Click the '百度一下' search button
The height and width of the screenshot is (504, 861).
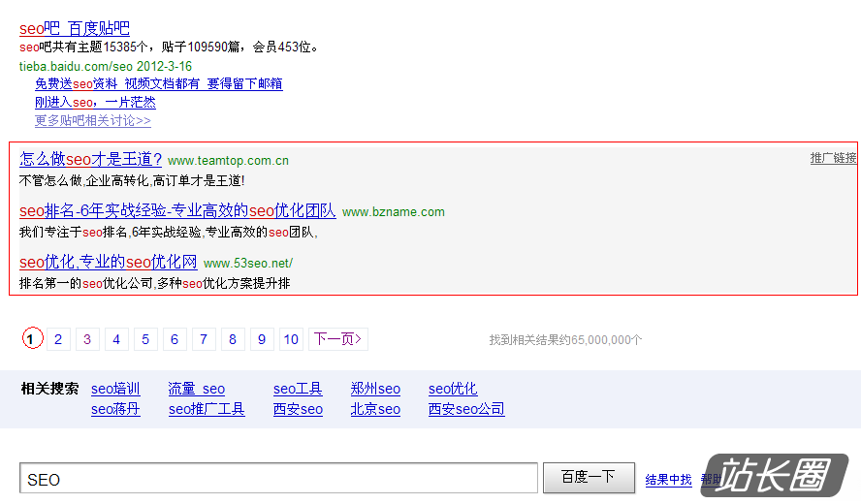pyautogui.click(x=589, y=478)
